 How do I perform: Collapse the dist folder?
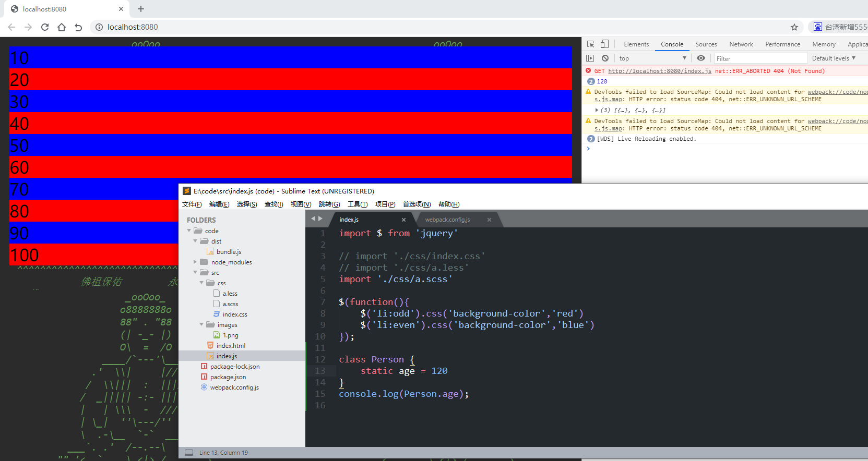195,241
